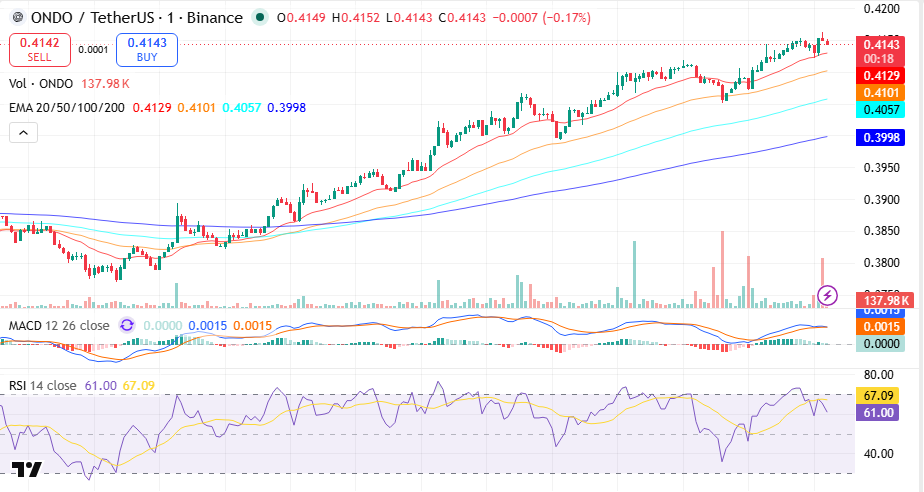This screenshot has width=924, height=492.
Task: Click the ONDO coin logo icon
Action: (x=19, y=18)
